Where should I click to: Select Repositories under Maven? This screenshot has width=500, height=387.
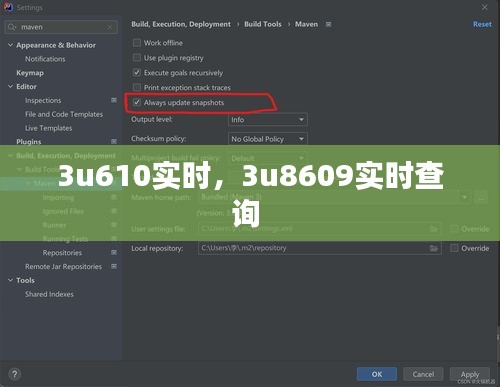62,253
